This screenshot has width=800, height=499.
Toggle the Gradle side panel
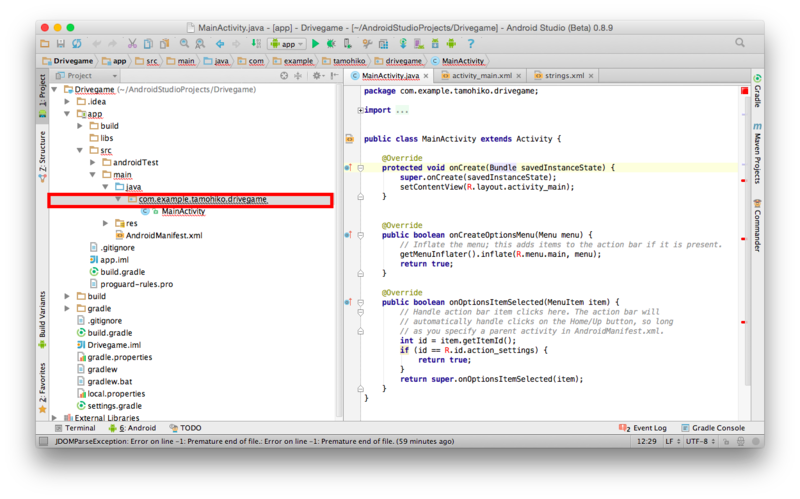coord(758,91)
